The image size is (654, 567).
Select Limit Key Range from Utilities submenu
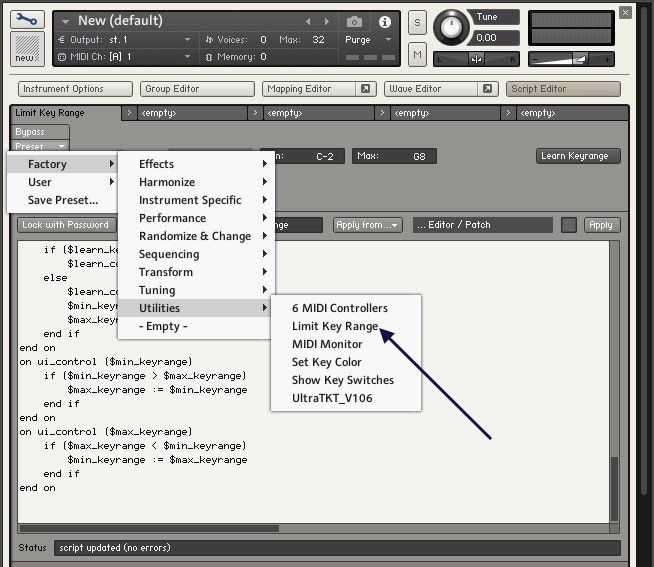(334, 326)
